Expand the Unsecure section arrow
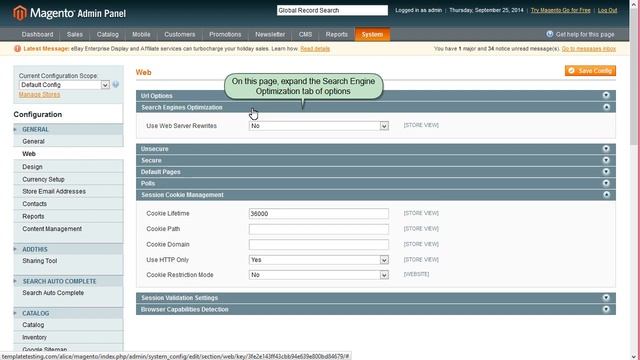 606,149
